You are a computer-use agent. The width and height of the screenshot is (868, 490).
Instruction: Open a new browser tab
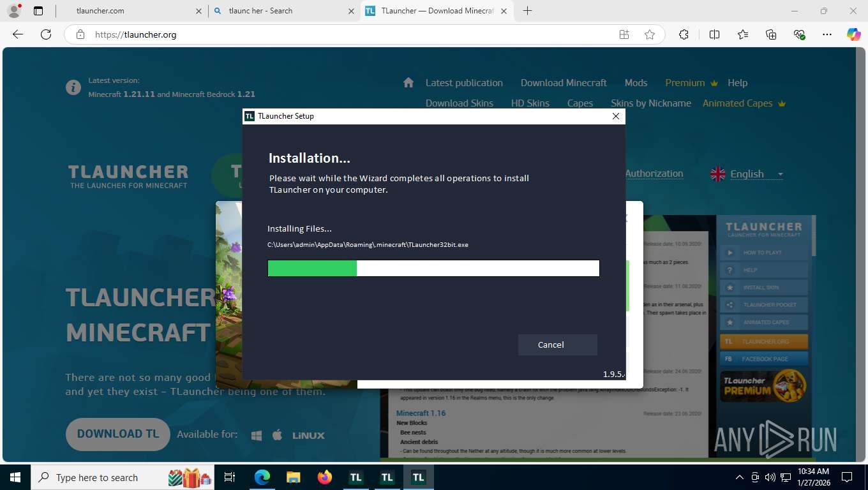(x=527, y=11)
